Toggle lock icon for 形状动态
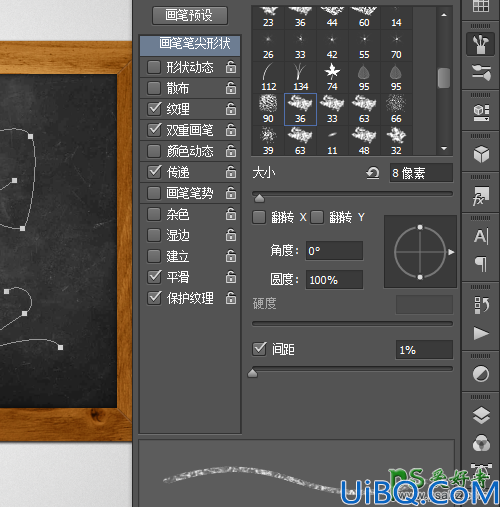 pyautogui.click(x=231, y=67)
